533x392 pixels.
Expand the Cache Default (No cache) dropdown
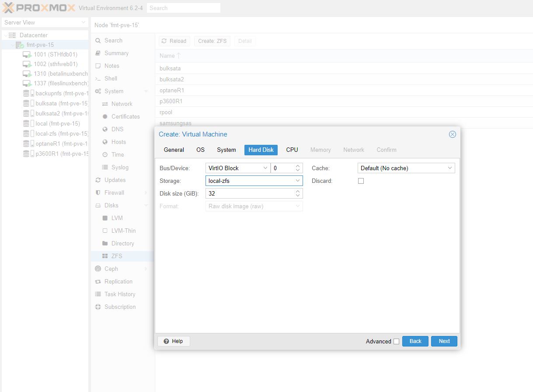point(406,168)
